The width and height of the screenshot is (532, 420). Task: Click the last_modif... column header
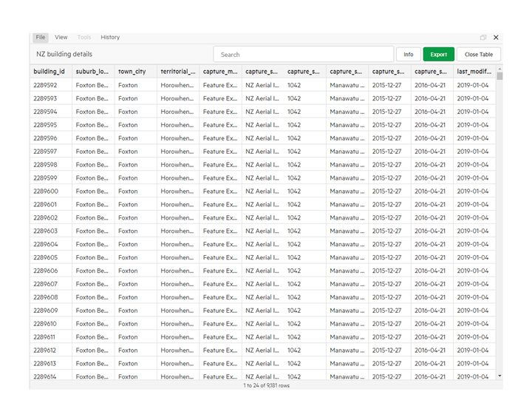[x=474, y=71]
